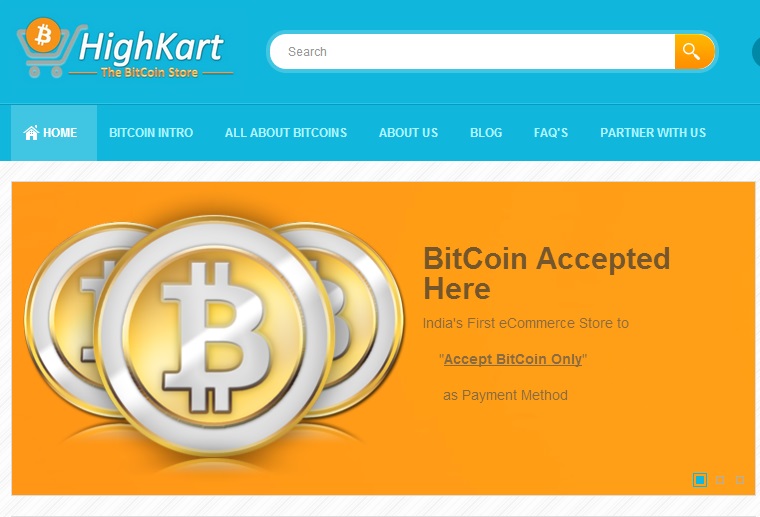Click the HighKart shopping cart logo
The width and height of the screenshot is (760, 517).
(x=125, y=48)
